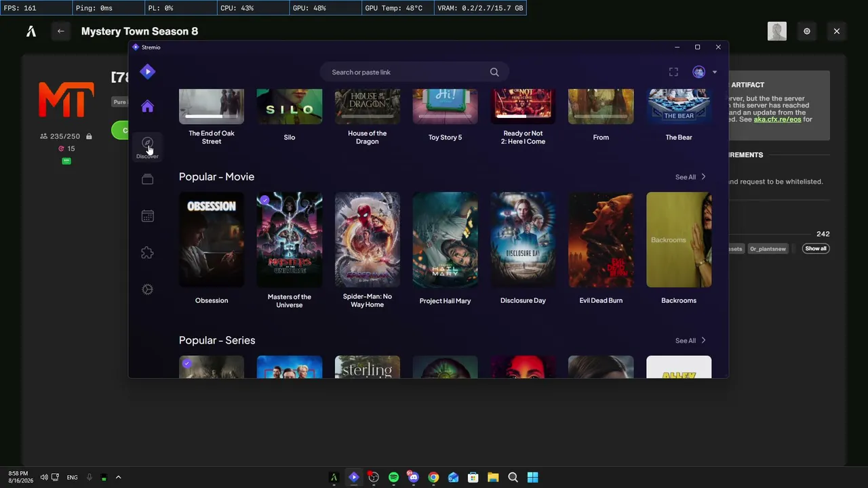
Task: Click the FiveM logo in the header
Action: pyautogui.click(x=31, y=31)
